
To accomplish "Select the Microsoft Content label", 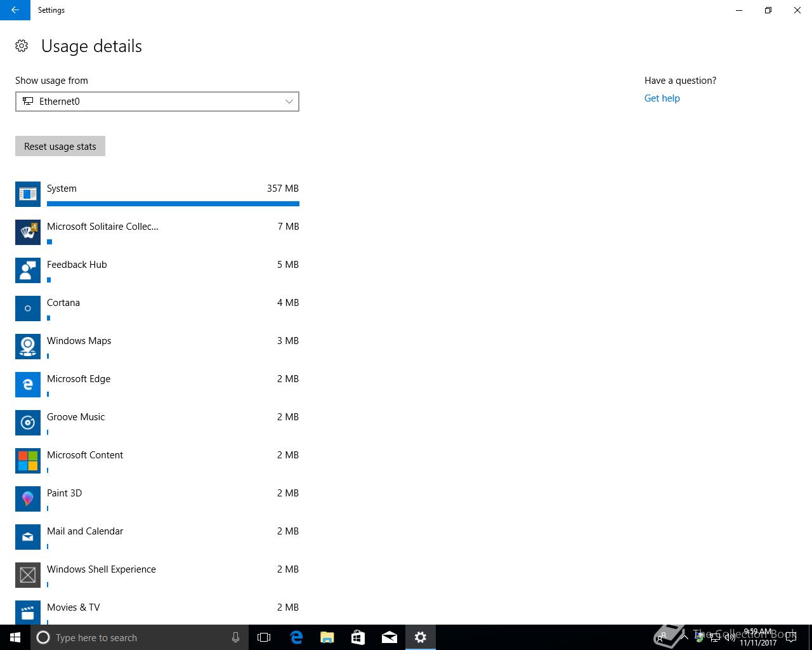I will pyautogui.click(x=85, y=455).
